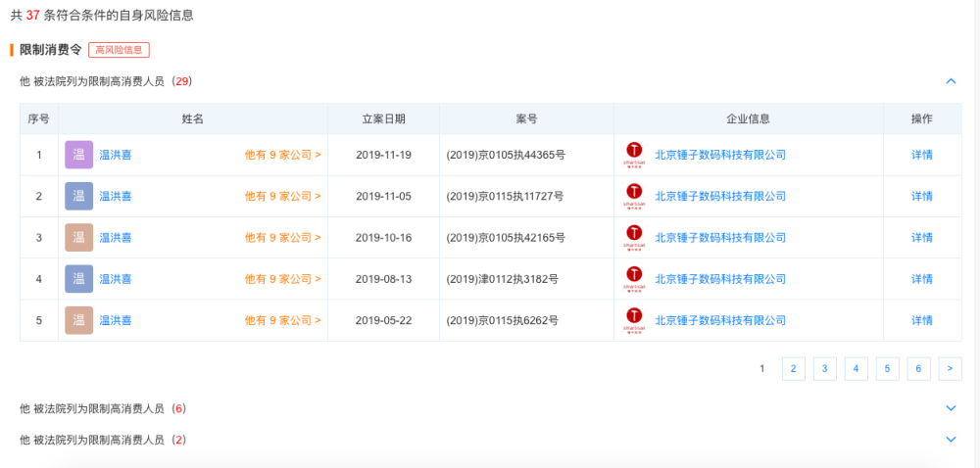
Task: View 详情 for case 京0105执42165号
Action: pos(922,238)
